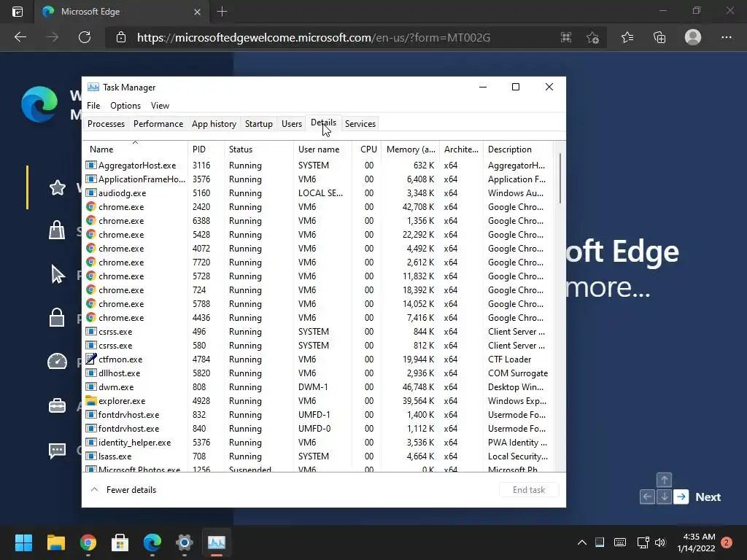The width and height of the screenshot is (747, 560).
Task: Select fontdrvhost.exe row with PID 840
Action: (318, 429)
